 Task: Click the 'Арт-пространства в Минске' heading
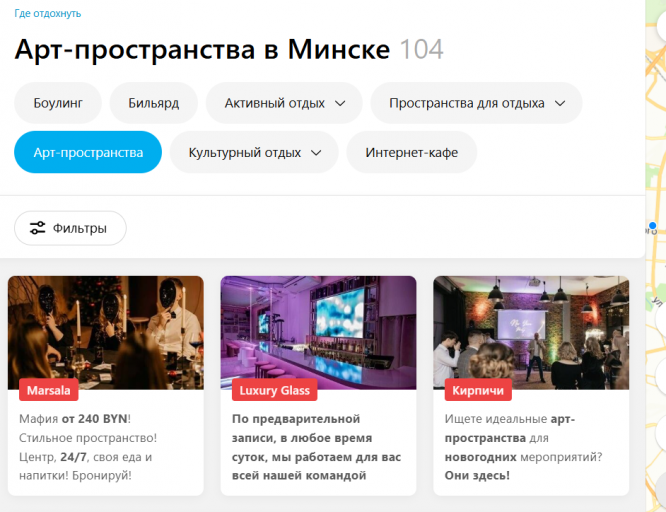(x=202, y=49)
